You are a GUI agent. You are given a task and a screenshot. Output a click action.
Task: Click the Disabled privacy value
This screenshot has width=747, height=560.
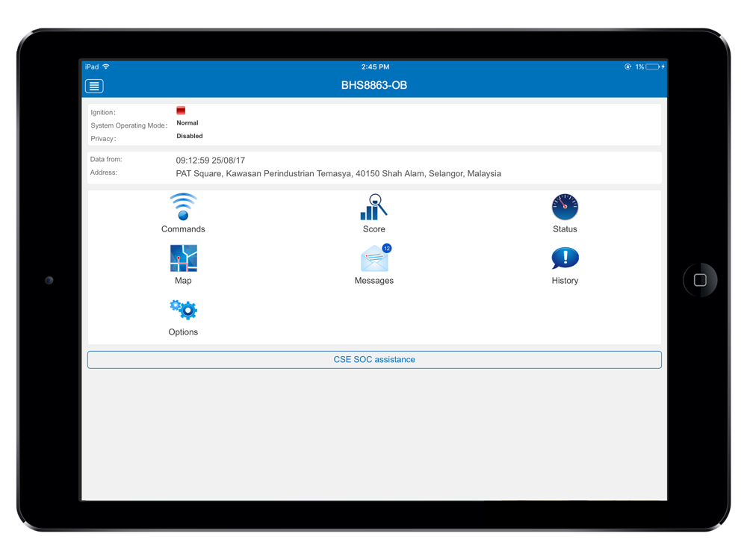coord(190,136)
